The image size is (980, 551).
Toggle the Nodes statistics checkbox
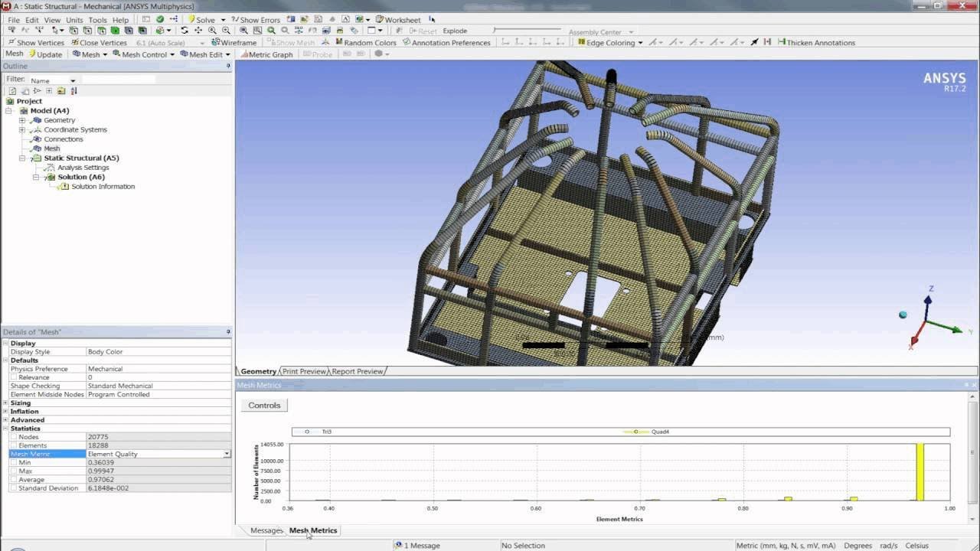(x=13, y=437)
